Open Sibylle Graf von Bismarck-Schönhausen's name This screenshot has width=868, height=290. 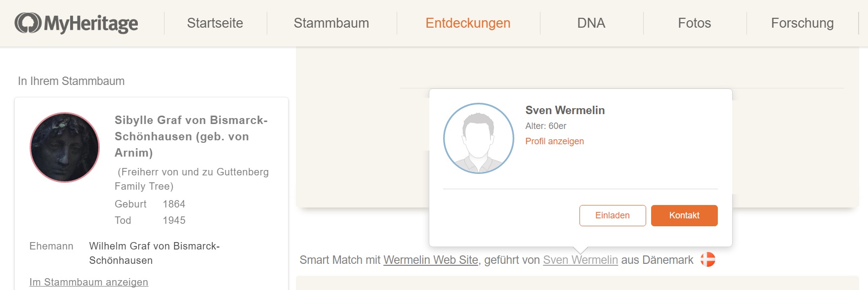(191, 136)
